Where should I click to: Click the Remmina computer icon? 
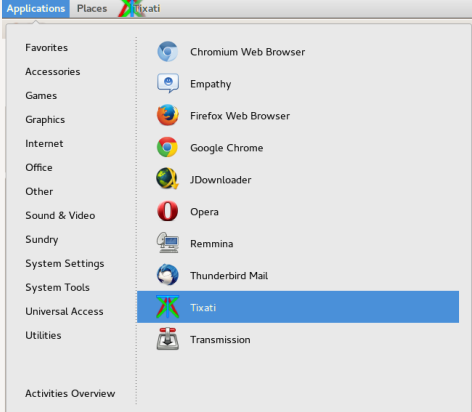click(168, 243)
